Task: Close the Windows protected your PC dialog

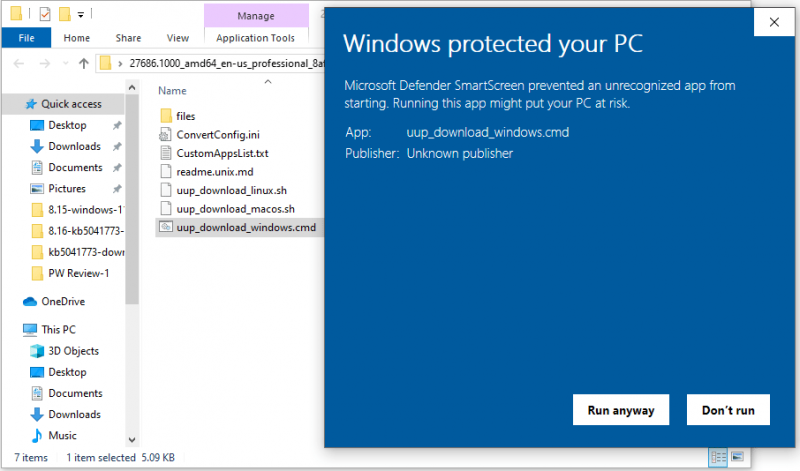Action: (774, 22)
